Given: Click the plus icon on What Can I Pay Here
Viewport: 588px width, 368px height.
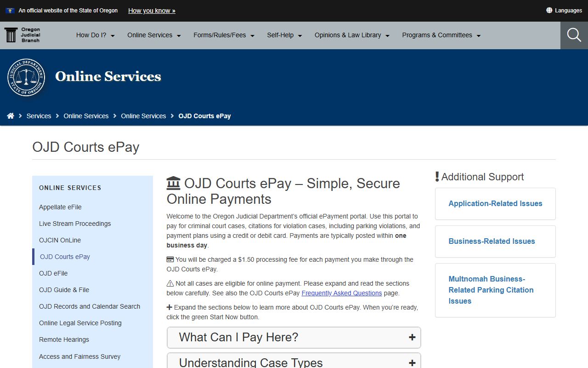Looking at the screenshot, I should [412, 337].
